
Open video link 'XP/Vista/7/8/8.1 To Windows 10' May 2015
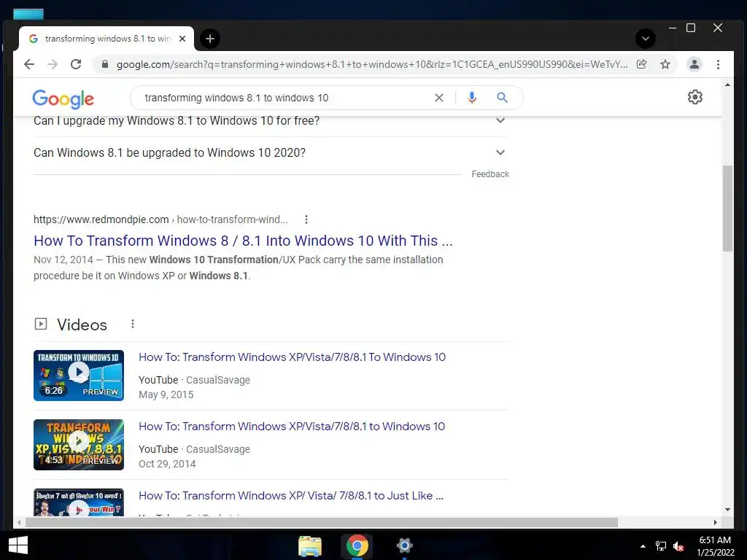(x=292, y=357)
